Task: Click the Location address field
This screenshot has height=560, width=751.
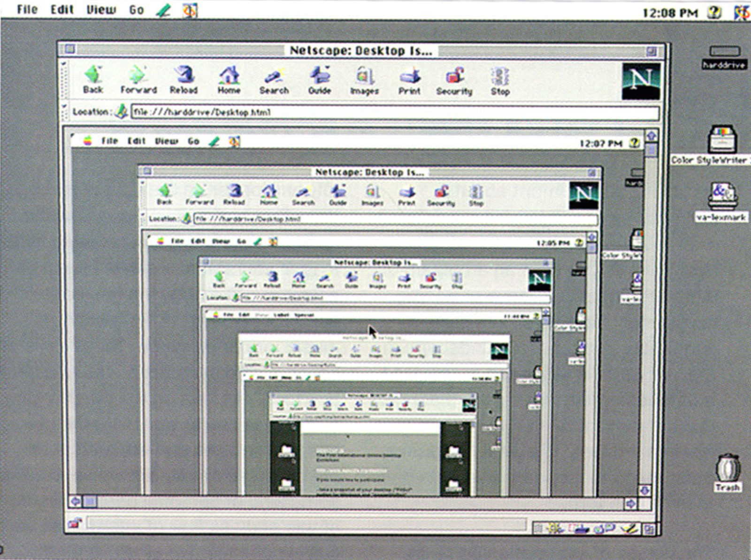Action: click(395, 112)
